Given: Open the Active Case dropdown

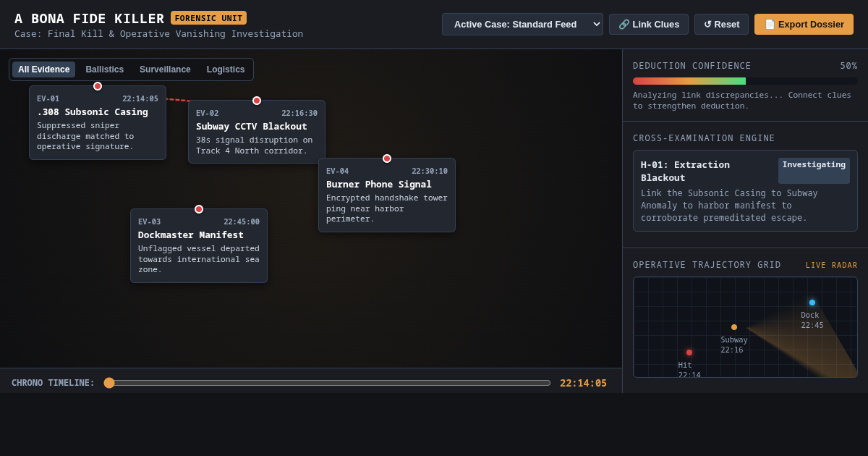Looking at the screenshot, I should 522,24.
